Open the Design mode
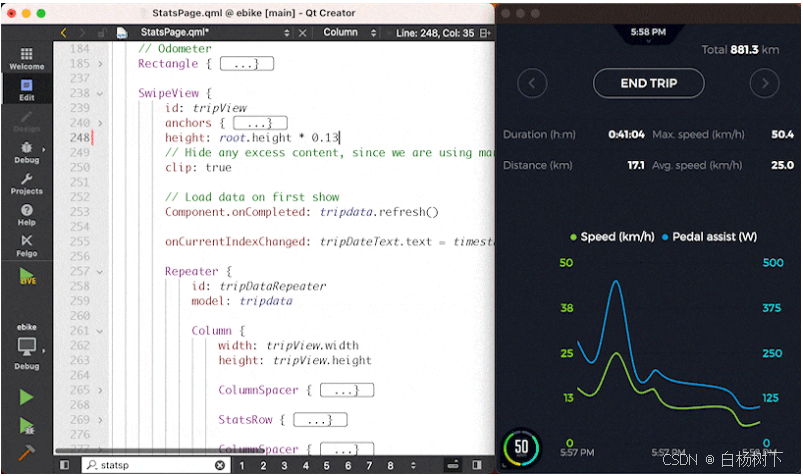This screenshot has width=803, height=476. tap(27, 121)
